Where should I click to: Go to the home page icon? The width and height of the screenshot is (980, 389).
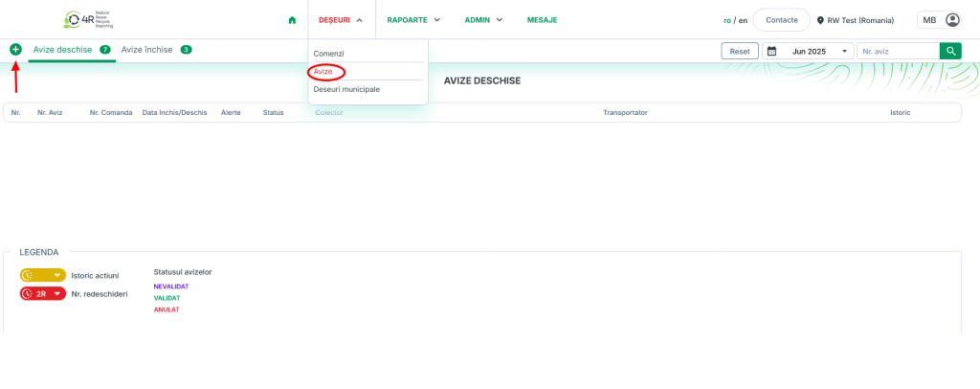pyautogui.click(x=292, y=20)
